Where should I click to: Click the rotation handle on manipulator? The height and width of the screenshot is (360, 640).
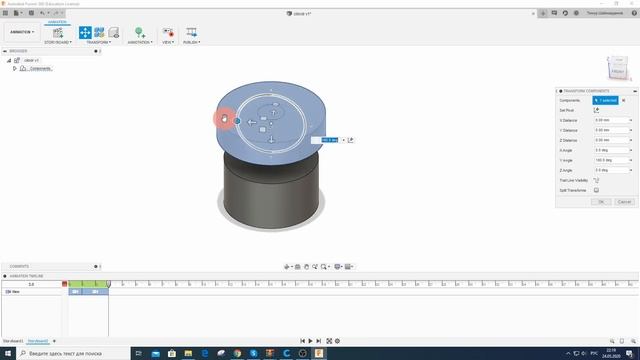(237, 121)
